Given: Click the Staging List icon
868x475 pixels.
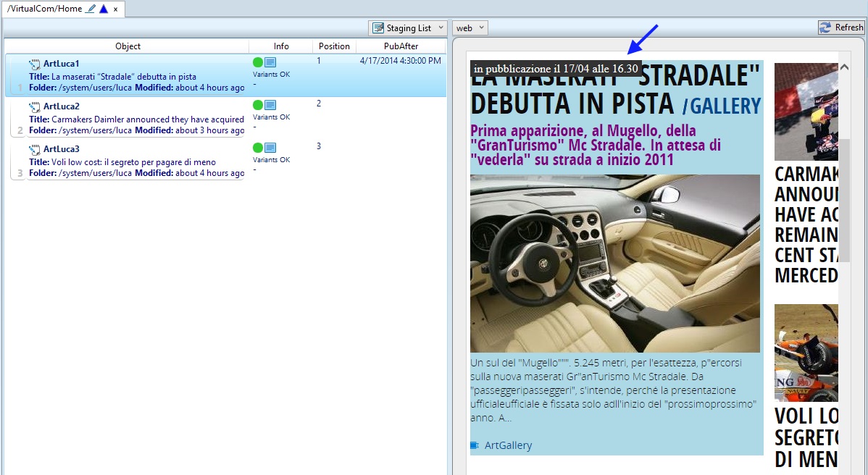Looking at the screenshot, I should [378, 28].
